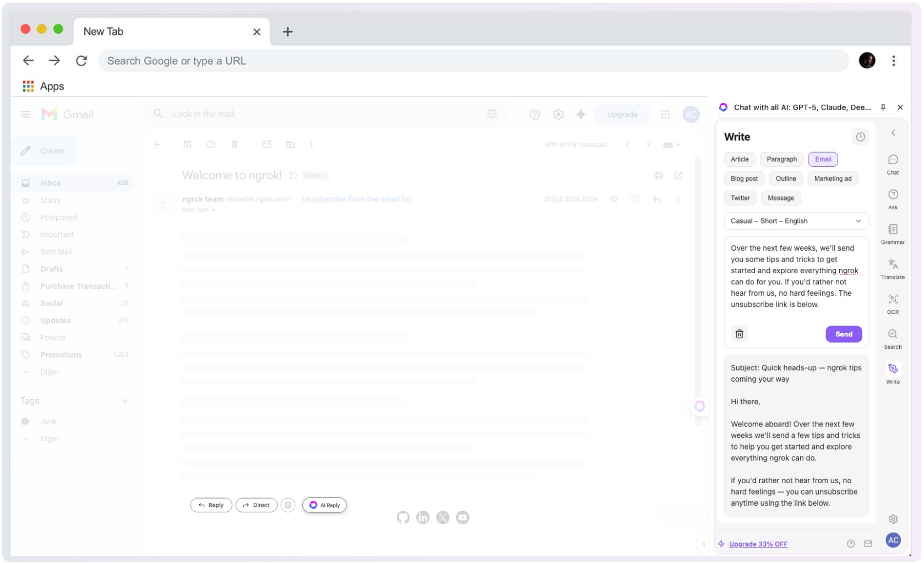Delete the draft with trash icon

point(740,334)
